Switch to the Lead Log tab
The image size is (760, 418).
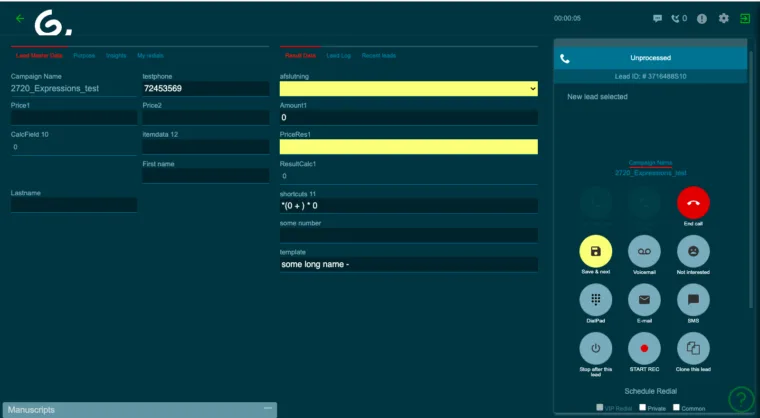338,56
